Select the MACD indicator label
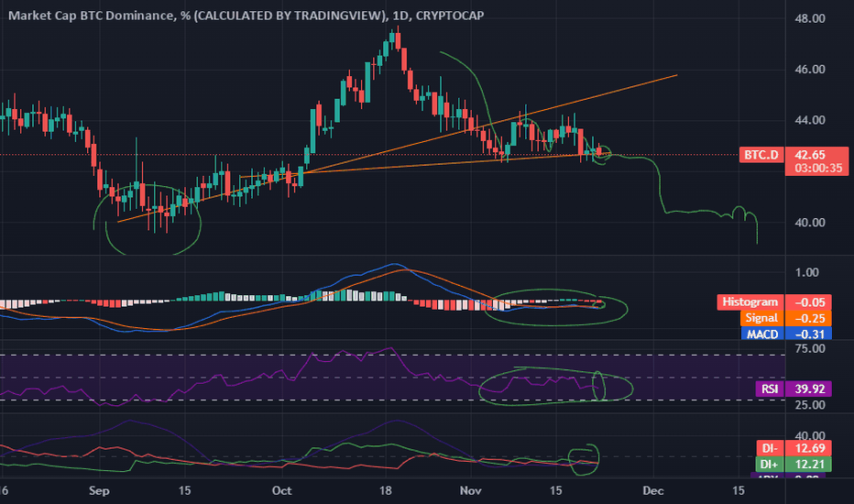 coord(762,334)
